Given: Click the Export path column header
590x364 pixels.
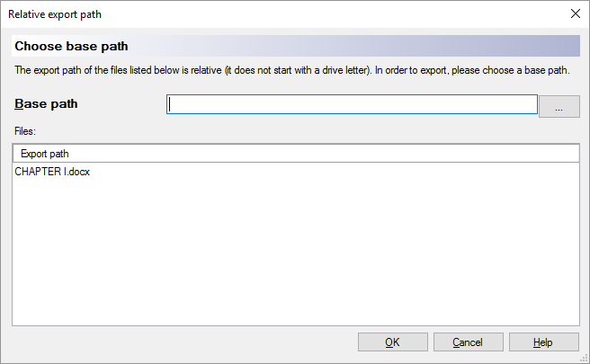Looking at the screenshot, I should tap(45, 154).
